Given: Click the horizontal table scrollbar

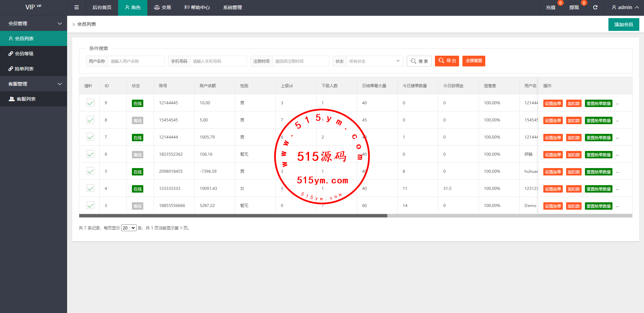Looking at the screenshot, I should pos(233,216).
